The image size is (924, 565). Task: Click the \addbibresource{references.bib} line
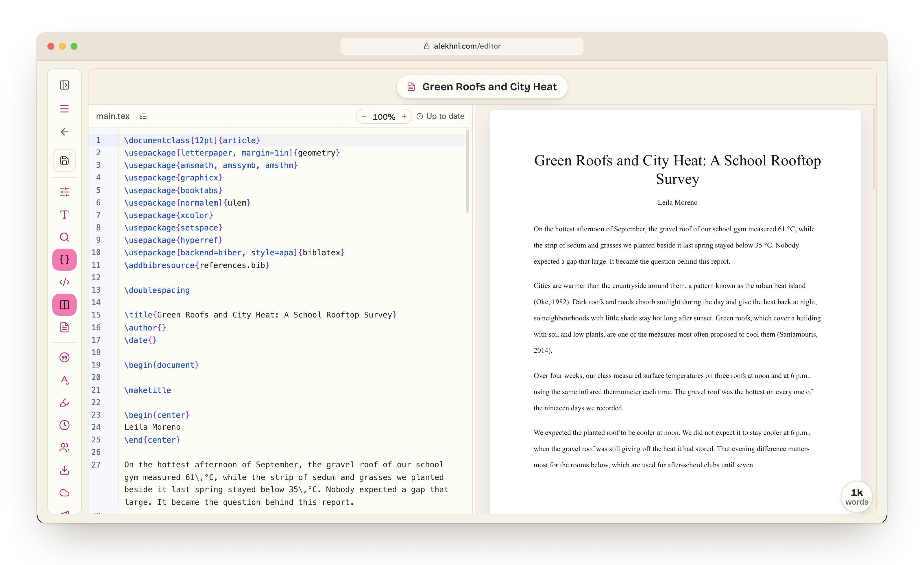(x=197, y=265)
